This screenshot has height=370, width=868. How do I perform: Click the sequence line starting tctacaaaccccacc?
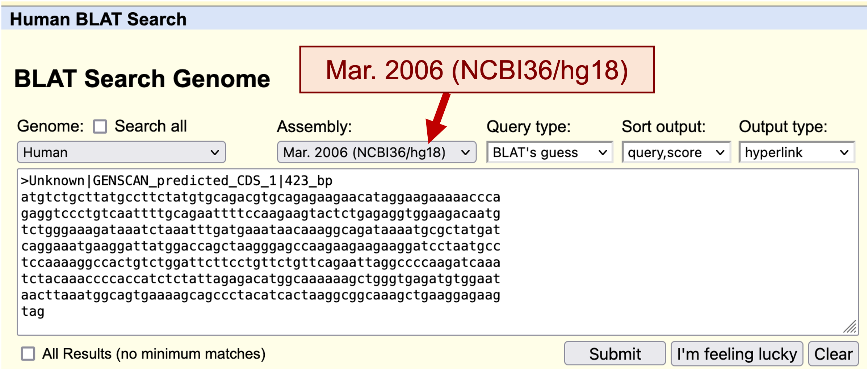pos(261,279)
